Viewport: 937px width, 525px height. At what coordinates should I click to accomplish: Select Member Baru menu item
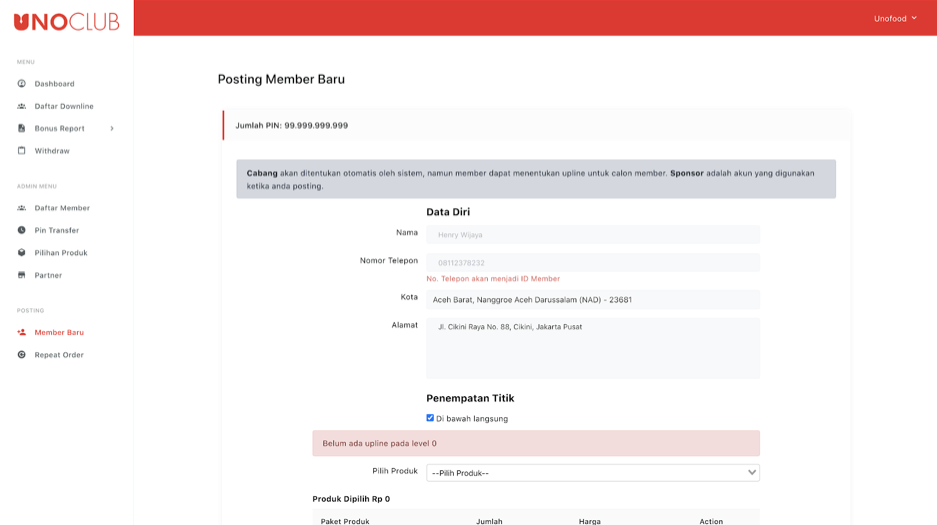pos(59,332)
